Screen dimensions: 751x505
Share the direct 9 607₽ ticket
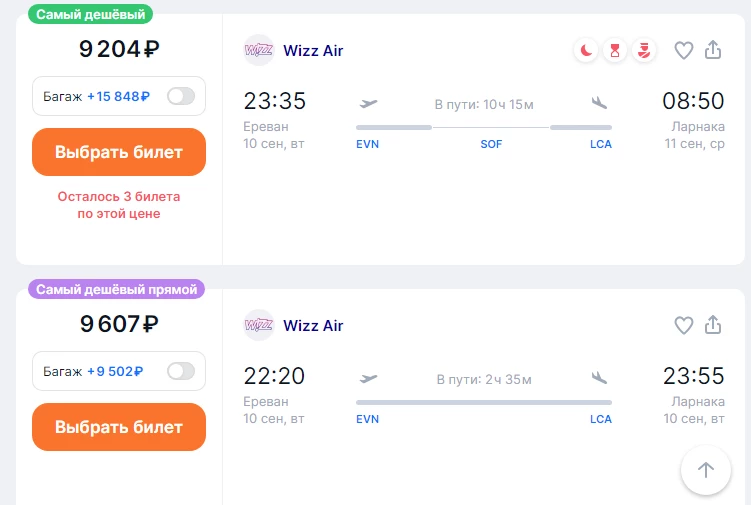point(713,325)
